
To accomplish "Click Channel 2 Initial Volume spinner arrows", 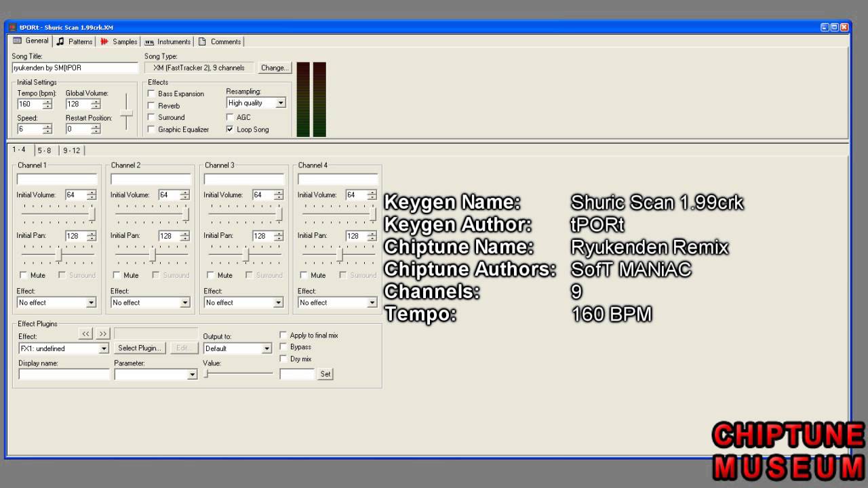I will pos(184,195).
